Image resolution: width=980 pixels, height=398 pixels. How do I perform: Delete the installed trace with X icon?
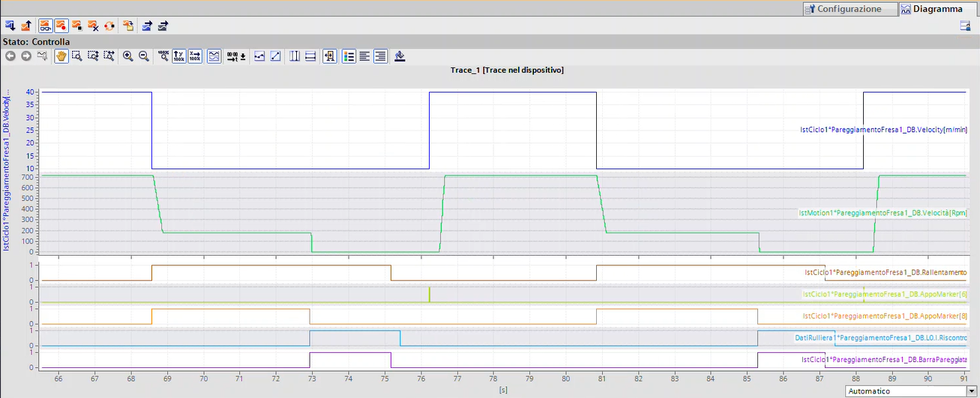pyautogui.click(x=93, y=25)
